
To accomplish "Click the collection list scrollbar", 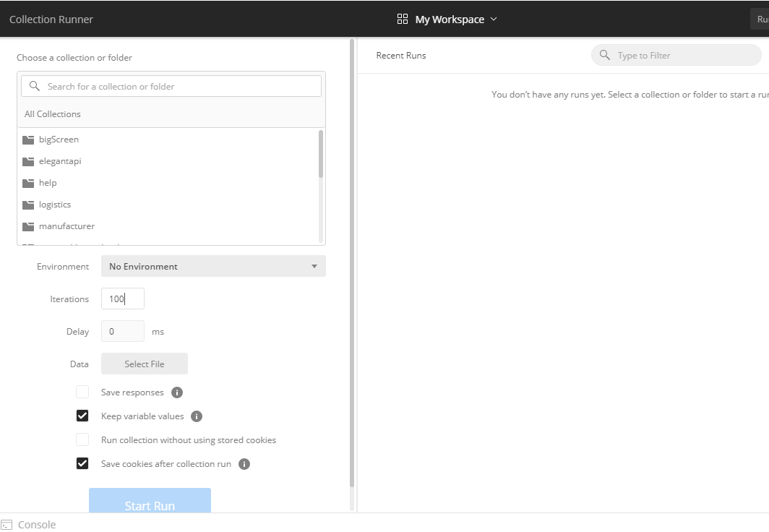I will point(321,154).
